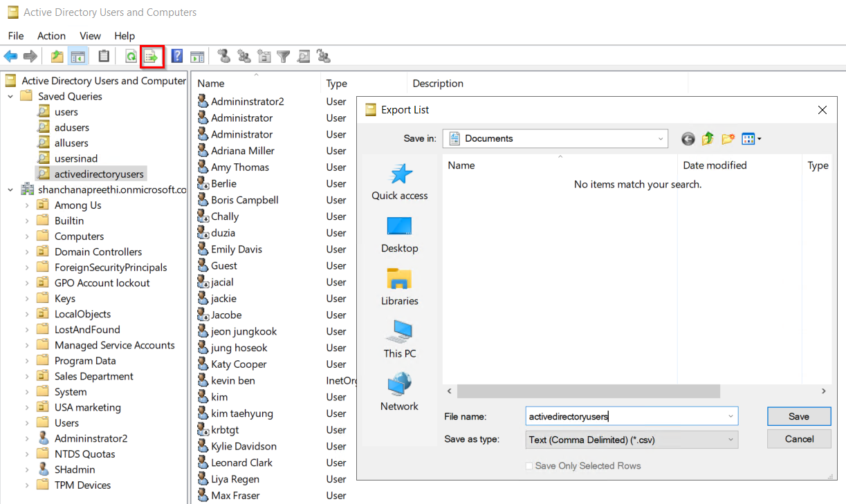Image resolution: width=846 pixels, height=504 pixels.
Task: Open the views menu dropdown arrow
Action: point(758,138)
